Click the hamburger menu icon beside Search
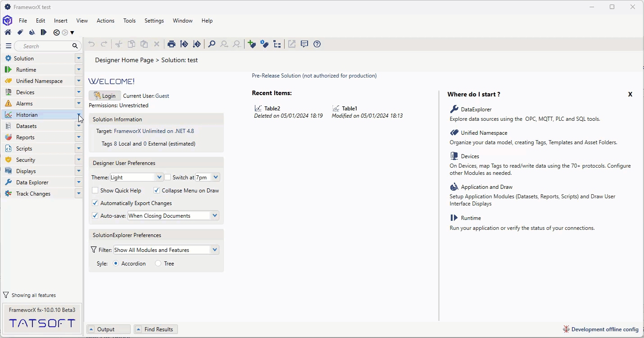Image resolution: width=644 pixels, height=338 pixels. pos(8,46)
